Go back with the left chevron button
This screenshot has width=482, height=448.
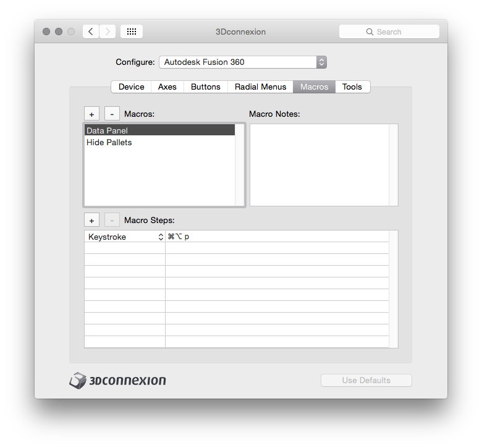click(91, 32)
